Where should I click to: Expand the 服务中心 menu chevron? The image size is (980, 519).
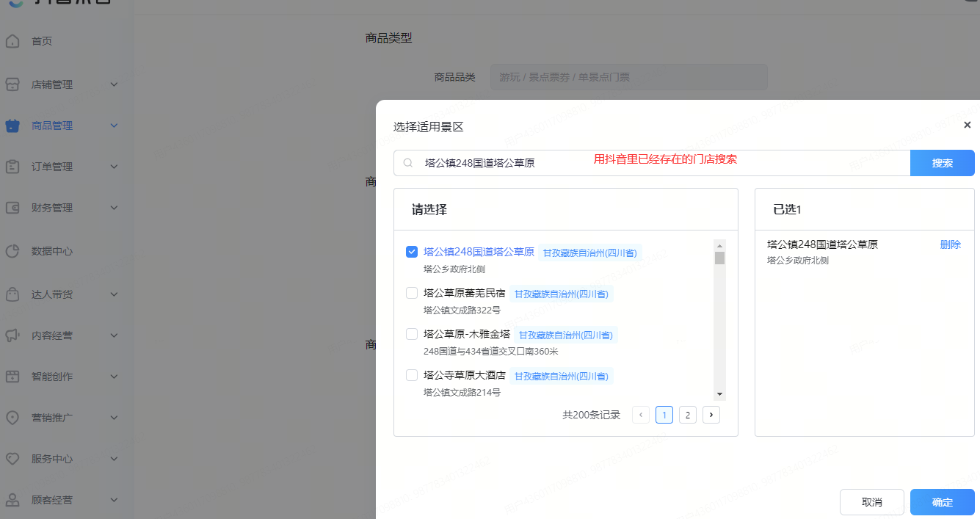coord(114,459)
